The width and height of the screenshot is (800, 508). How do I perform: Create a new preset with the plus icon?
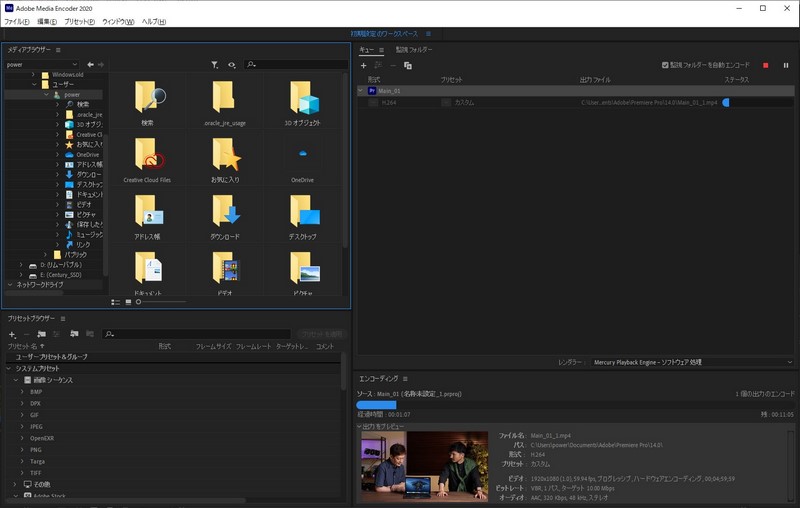pos(12,335)
